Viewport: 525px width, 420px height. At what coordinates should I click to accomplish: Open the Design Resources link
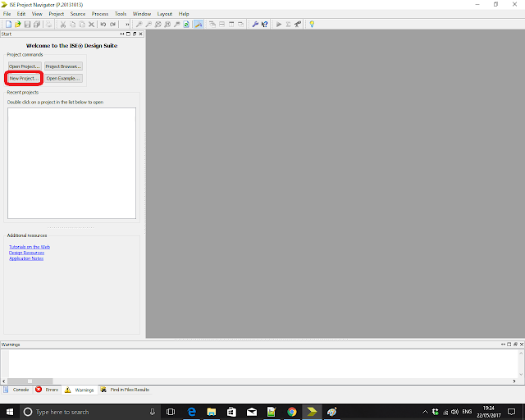tap(26, 253)
